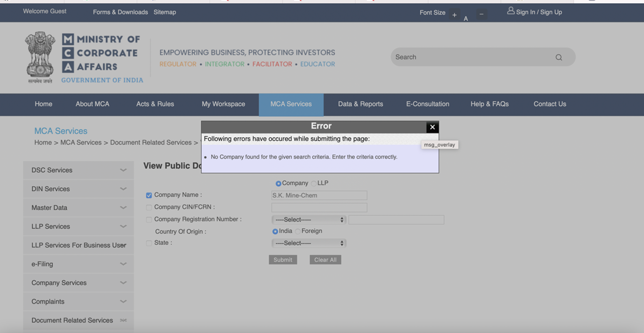Expand DSC Services chevron in sidebar

click(123, 170)
